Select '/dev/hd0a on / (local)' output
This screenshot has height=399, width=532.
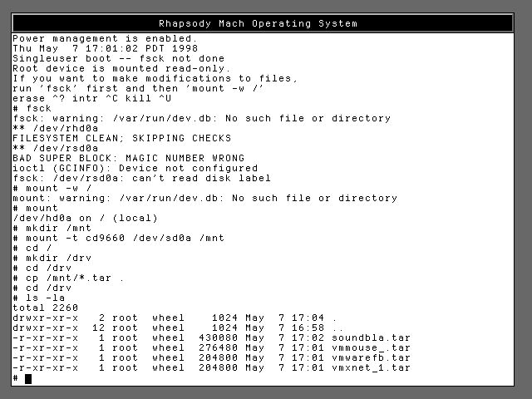[85, 218]
